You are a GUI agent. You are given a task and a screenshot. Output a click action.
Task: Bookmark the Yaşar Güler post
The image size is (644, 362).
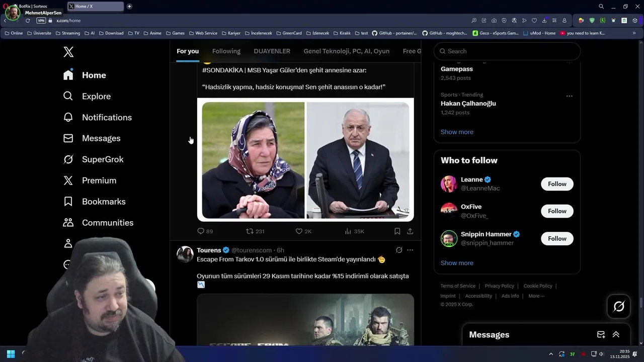(397, 231)
